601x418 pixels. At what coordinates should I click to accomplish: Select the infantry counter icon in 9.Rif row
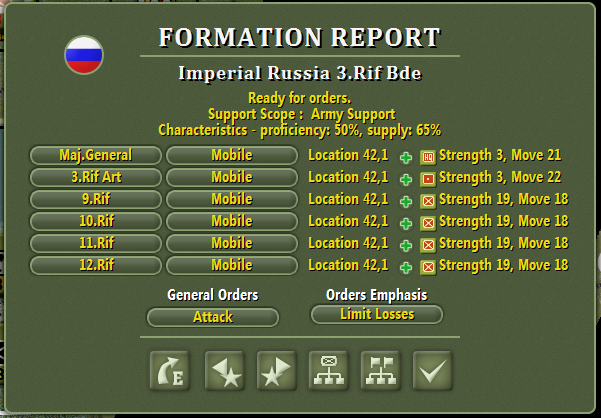pyautogui.click(x=428, y=202)
